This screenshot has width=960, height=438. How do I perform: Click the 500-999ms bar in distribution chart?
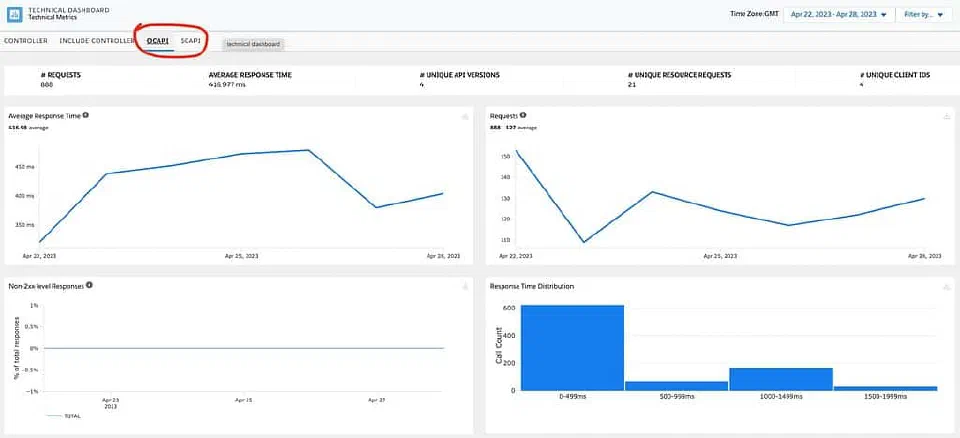click(677, 385)
